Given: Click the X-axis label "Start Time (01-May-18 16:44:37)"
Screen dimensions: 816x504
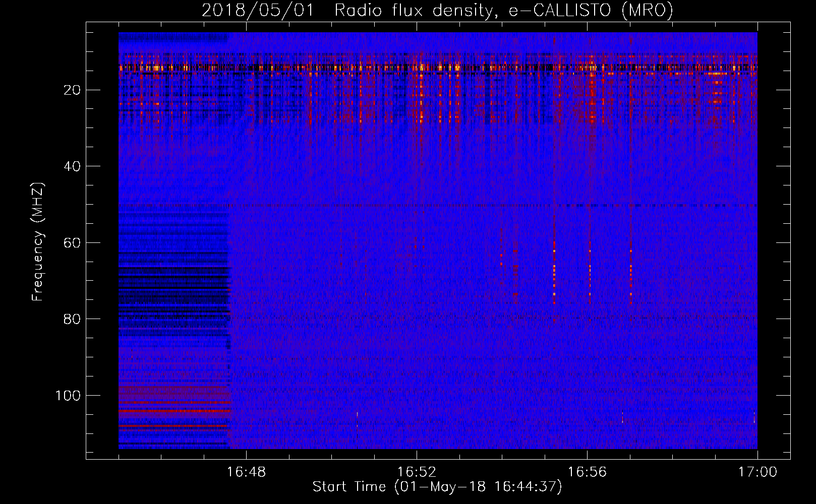Looking at the screenshot, I should click(437, 487).
